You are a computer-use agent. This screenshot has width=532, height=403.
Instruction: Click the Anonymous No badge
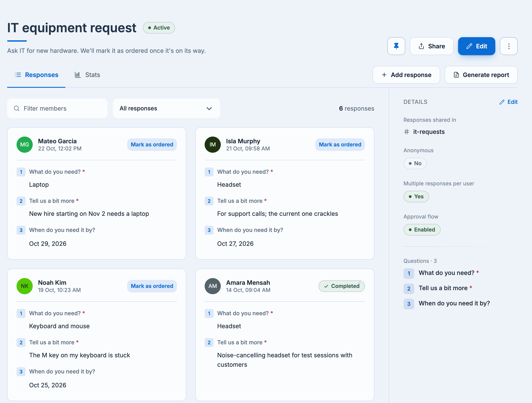coord(415,163)
